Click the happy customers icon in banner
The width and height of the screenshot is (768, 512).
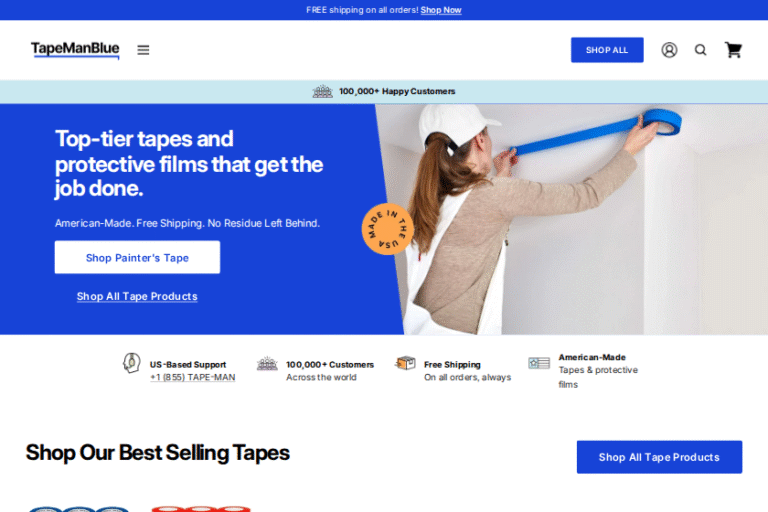pyautogui.click(x=322, y=91)
